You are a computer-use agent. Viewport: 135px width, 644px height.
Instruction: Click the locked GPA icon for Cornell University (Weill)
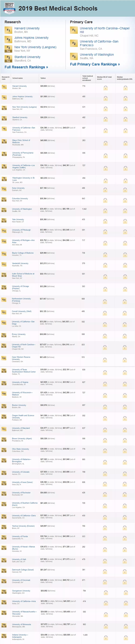(125, 313)
